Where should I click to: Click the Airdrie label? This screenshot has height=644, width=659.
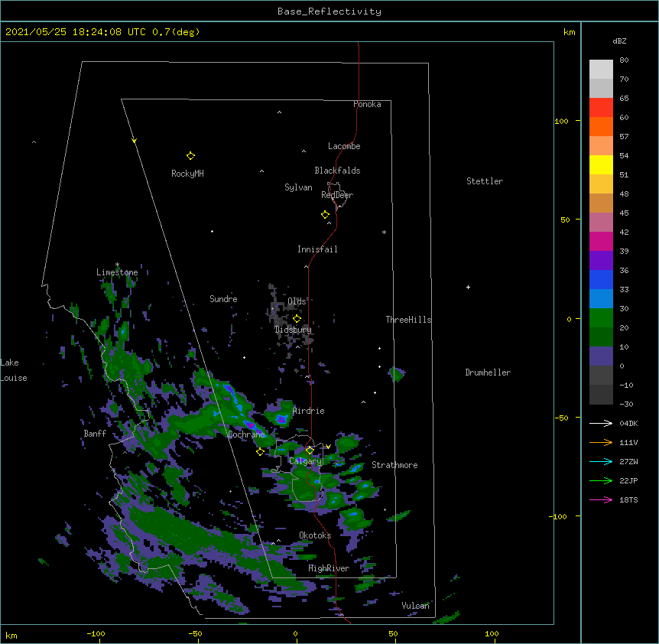click(309, 411)
